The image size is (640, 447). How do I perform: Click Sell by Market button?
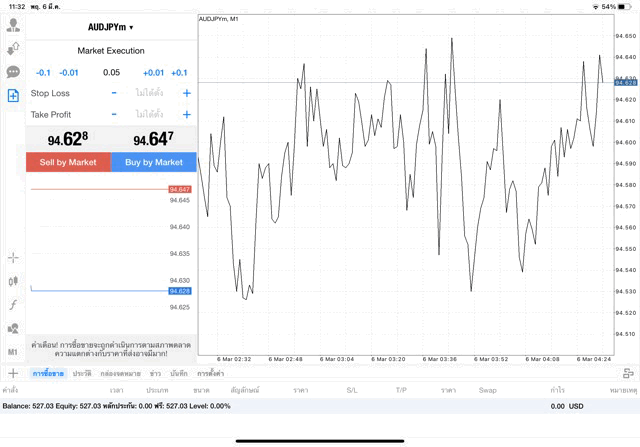68,161
